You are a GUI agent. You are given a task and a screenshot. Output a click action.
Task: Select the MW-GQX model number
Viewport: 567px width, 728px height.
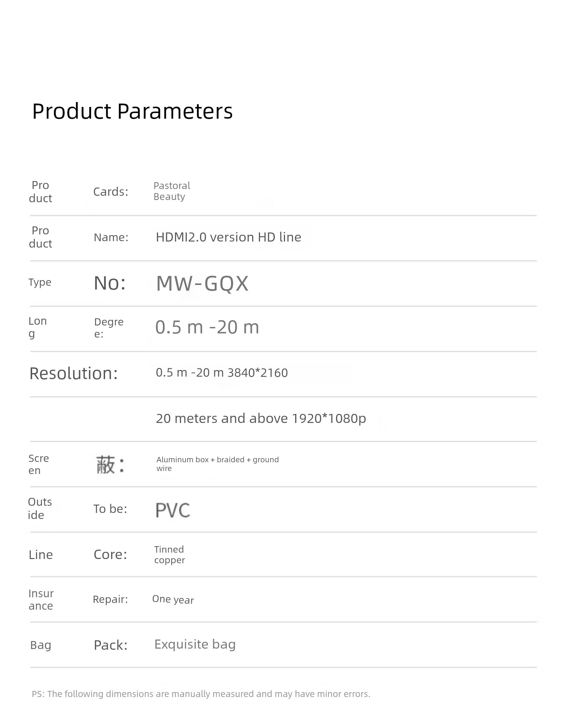coord(202,283)
